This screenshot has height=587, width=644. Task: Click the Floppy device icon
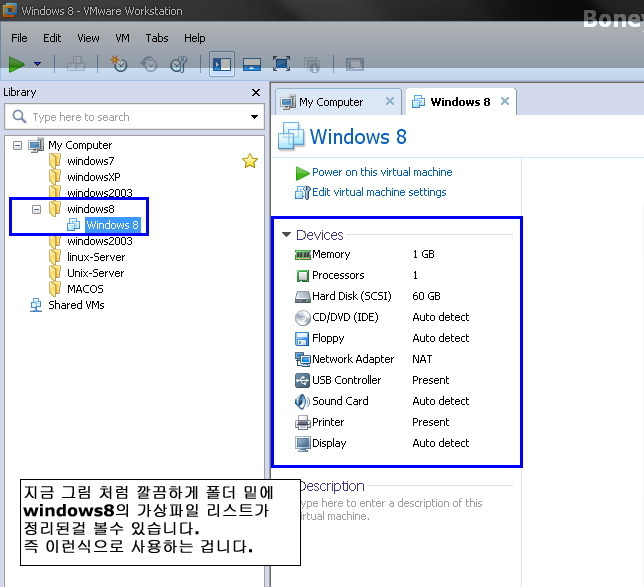[x=302, y=339]
